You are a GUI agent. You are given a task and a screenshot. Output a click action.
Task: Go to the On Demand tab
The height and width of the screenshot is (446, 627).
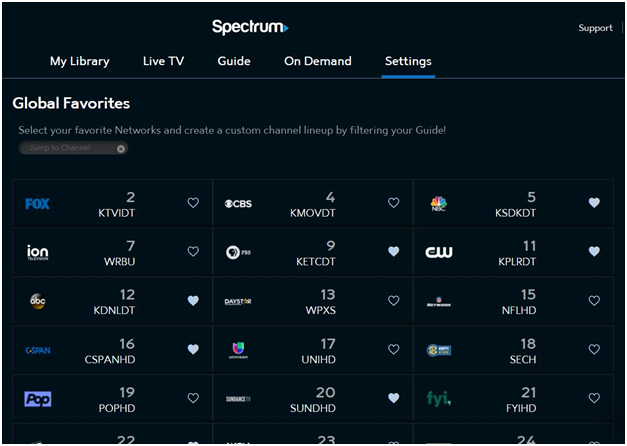click(317, 61)
